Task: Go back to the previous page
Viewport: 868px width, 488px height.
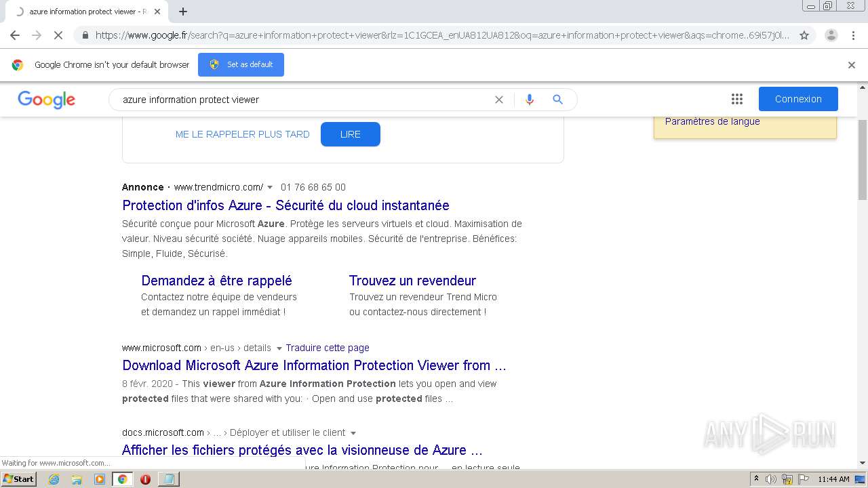Action: (x=15, y=35)
